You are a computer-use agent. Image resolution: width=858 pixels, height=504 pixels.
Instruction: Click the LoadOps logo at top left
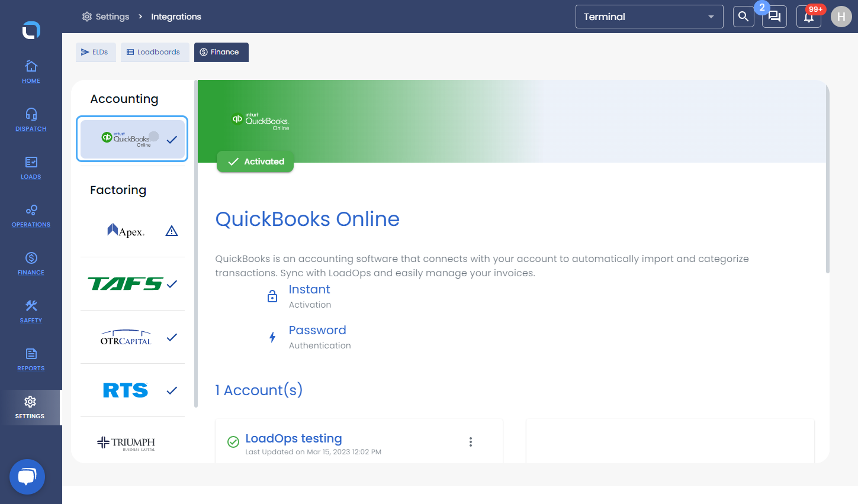point(31,30)
